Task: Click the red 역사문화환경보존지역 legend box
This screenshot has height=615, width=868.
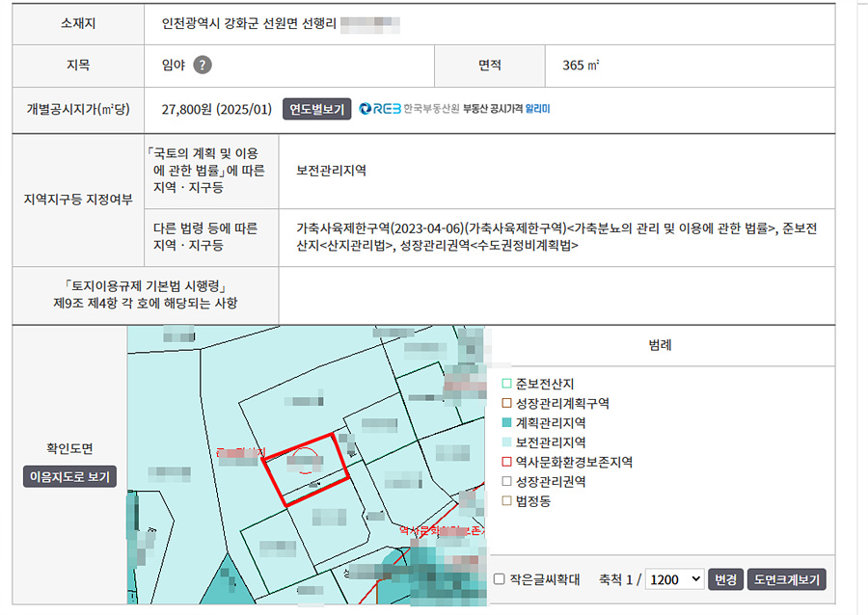Action: pos(506,462)
